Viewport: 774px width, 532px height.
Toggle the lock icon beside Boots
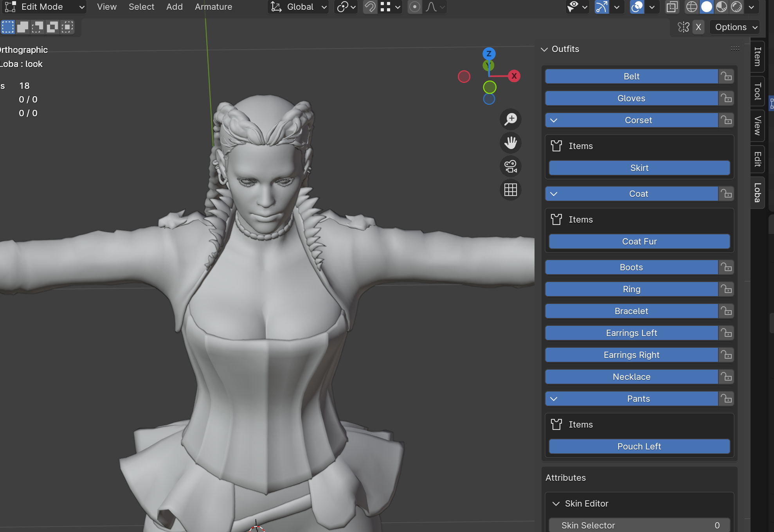[726, 267]
